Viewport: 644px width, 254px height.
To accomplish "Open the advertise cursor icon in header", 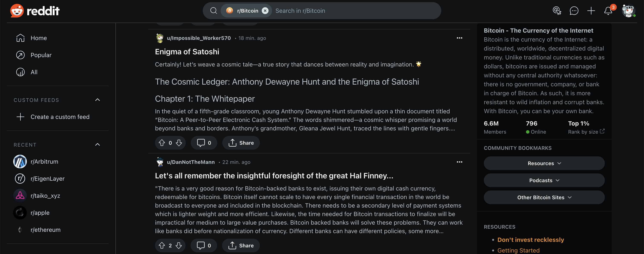I will [557, 11].
